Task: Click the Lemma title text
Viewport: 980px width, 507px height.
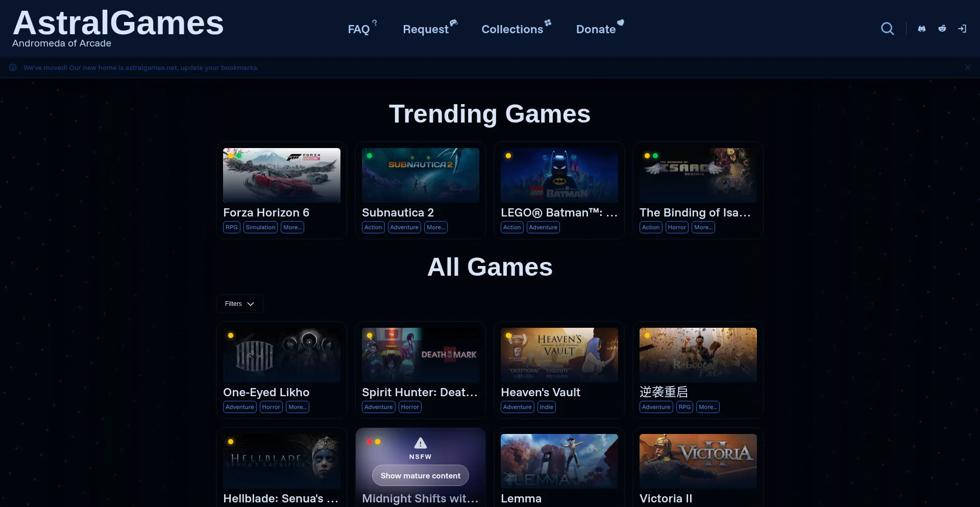Action: tap(521, 498)
